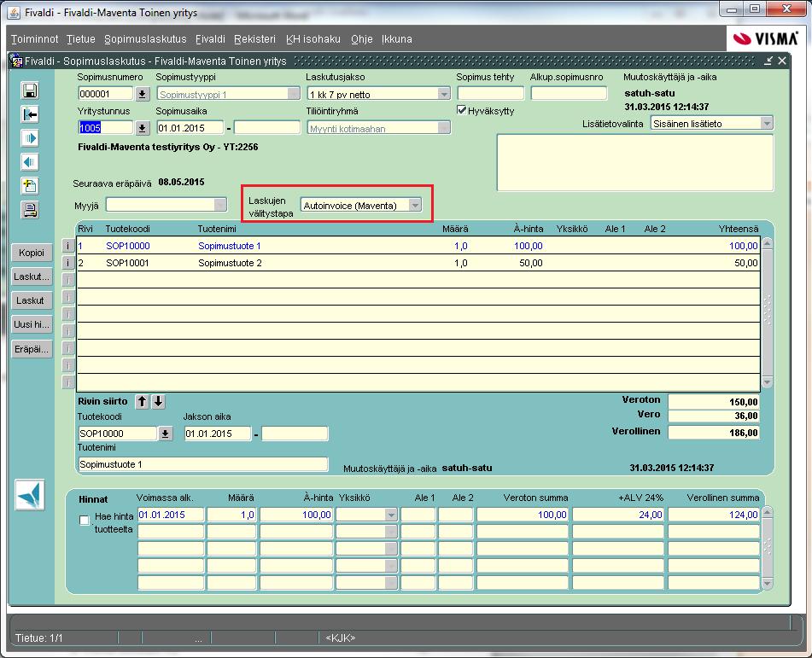Click the info button for row 1 SOP10000

pos(67,246)
